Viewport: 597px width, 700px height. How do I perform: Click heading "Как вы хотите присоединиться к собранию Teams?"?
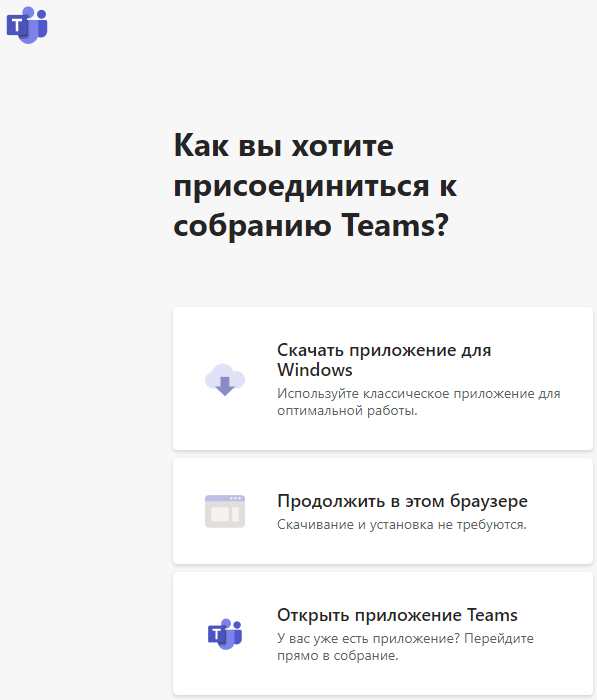(315, 185)
